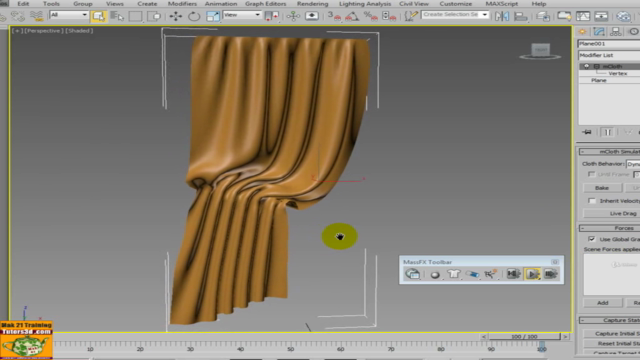Choose Rectangular Selection Region tool
Screen dimensions: 640x360
136,16
